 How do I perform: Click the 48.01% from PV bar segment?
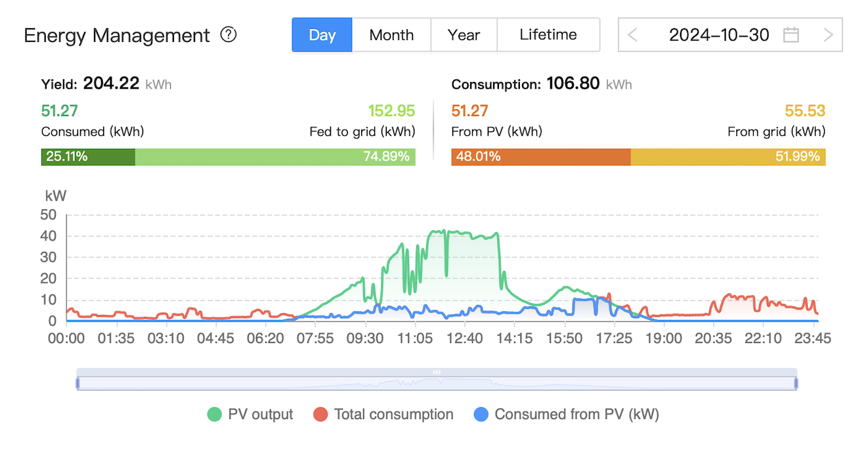[x=541, y=157]
